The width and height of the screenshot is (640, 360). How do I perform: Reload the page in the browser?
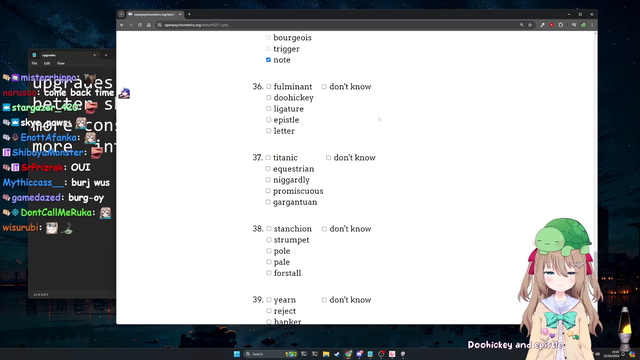coord(140,25)
